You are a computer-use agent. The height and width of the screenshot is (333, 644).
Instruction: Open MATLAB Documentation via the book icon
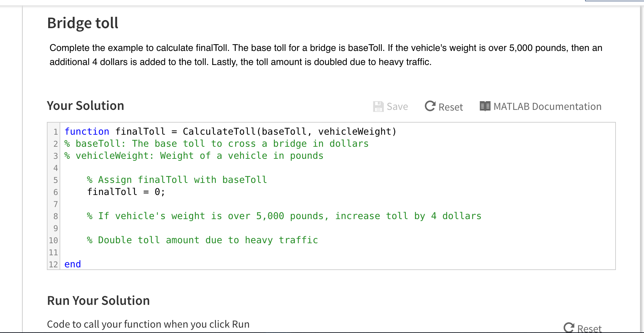coord(484,106)
